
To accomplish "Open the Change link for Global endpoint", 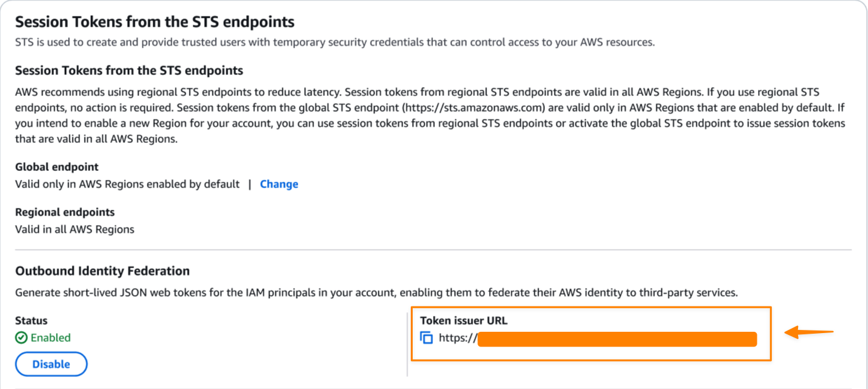I will pyautogui.click(x=279, y=184).
